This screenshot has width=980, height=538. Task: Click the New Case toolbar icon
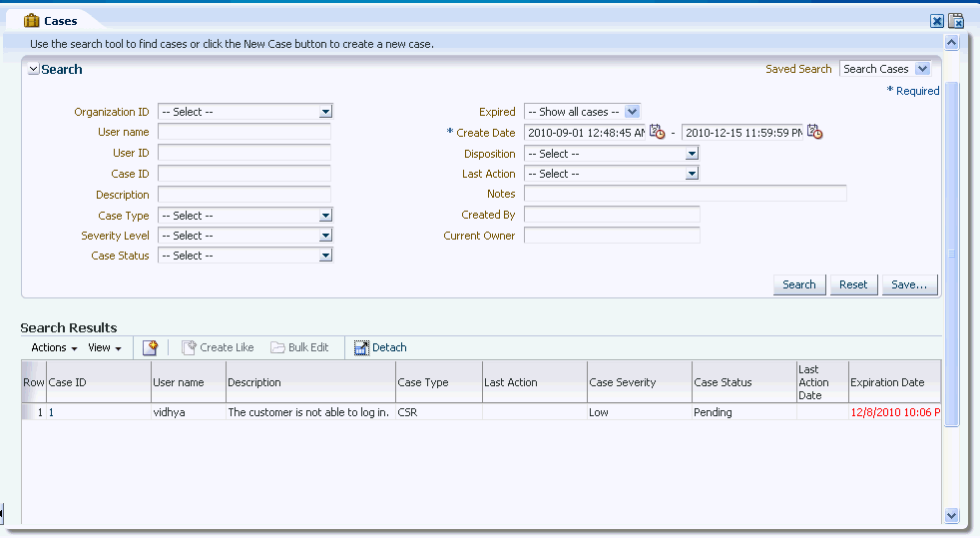(150, 347)
